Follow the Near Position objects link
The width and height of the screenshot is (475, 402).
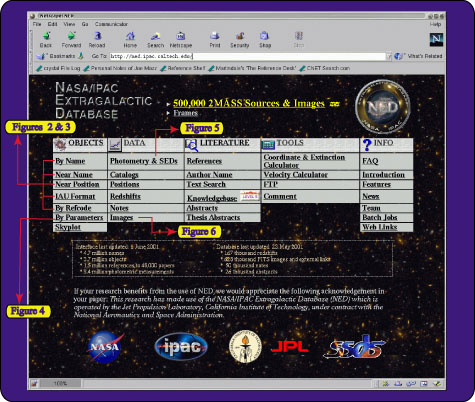point(77,184)
